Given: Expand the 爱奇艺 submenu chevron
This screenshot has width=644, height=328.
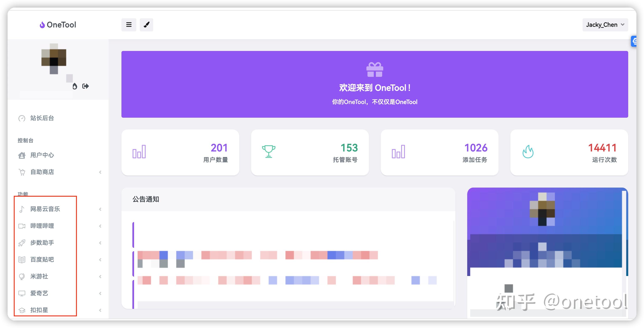Looking at the screenshot, I should point(100,293).
